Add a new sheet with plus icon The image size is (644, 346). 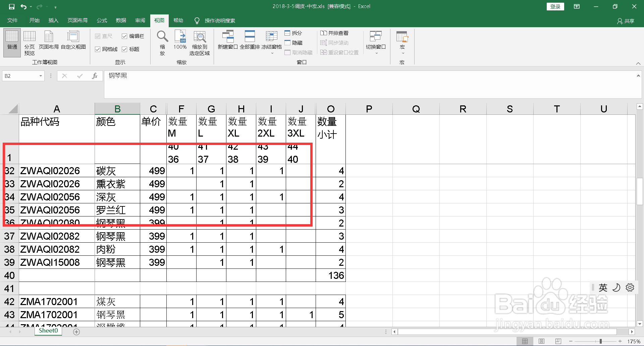[x=76, y=332]
